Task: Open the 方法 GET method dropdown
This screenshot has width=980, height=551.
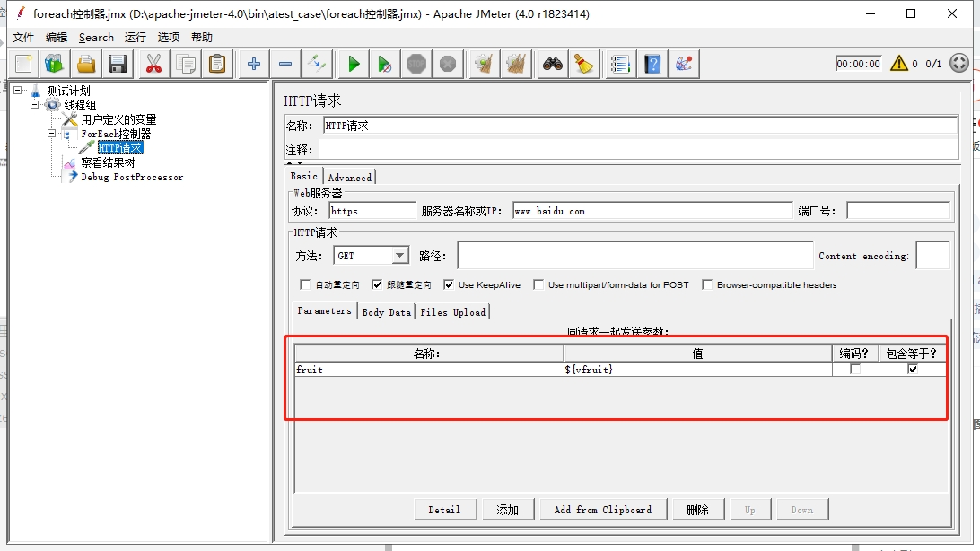Action: (400, 256)
